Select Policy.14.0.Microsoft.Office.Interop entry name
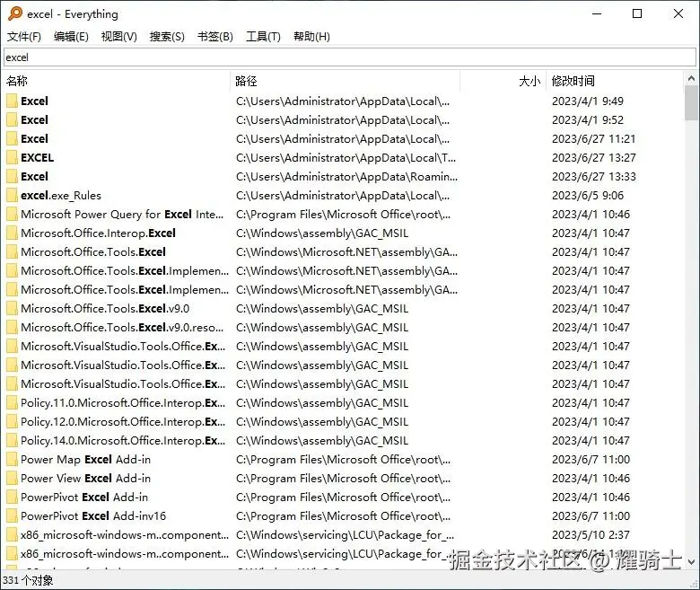The width and height of the screenshot is (700, 590). point(123,440)
